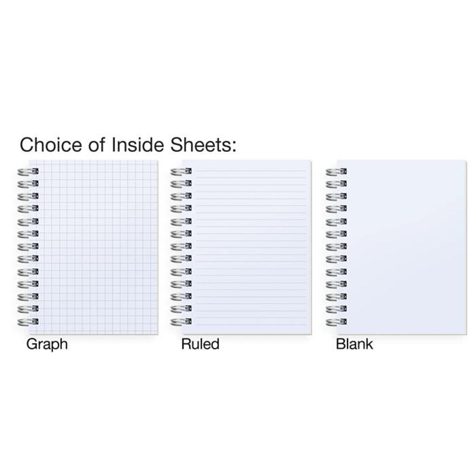Screen dimensions: 476x476
Task: Click the "Graph" label text
Action: pyautogui.click(x=47, y=344)
